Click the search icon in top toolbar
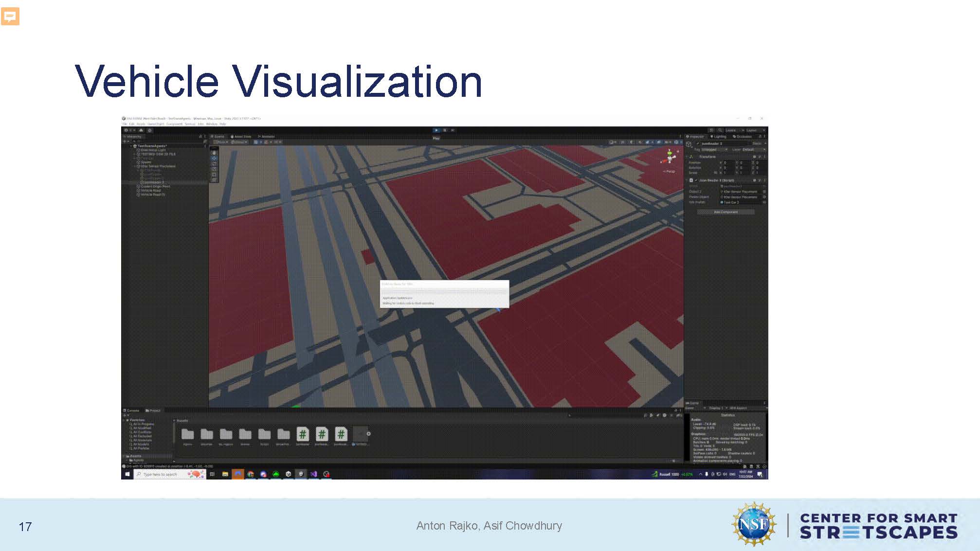The image size is (980, 551). tap(720, 130)
